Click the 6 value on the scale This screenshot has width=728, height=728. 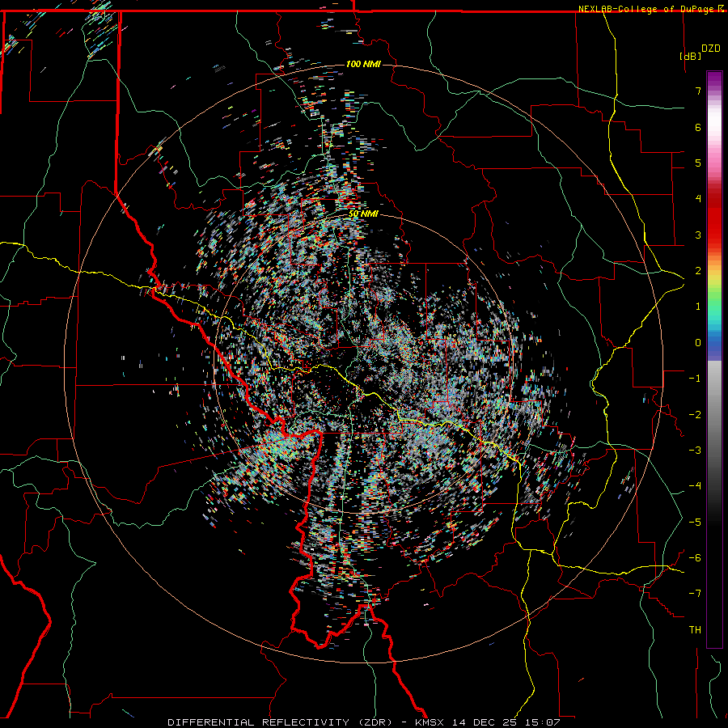(x=698, y=127)
